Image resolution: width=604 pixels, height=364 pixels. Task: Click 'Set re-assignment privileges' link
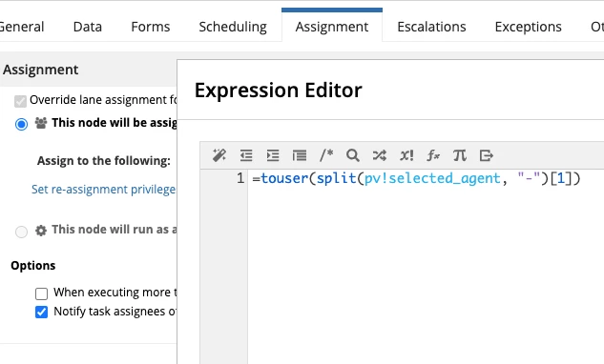pyautogui.click(x=103, y=190)
